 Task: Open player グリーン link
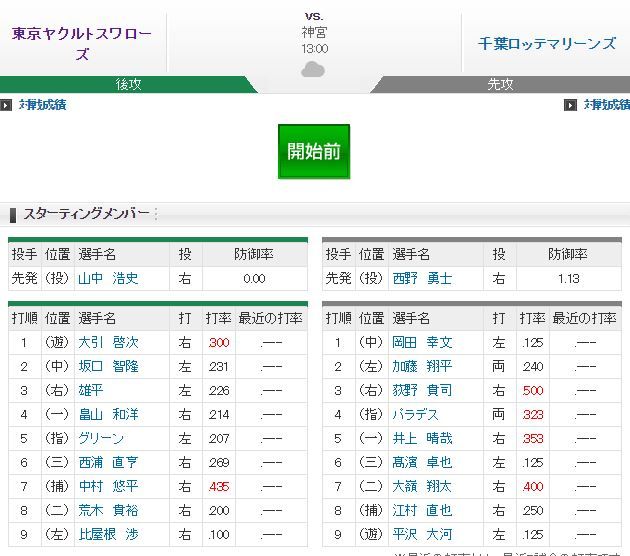101,438
